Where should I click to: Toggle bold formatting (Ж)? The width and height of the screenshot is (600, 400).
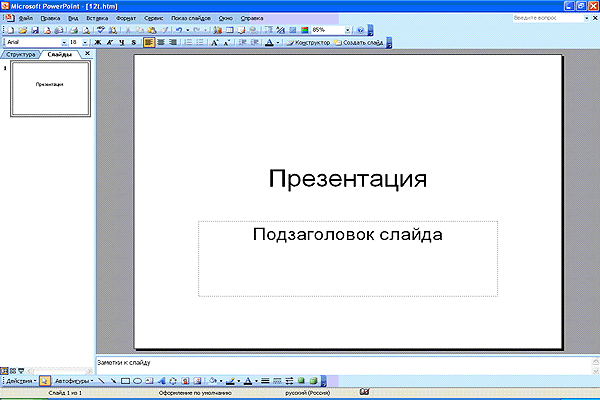98,42
